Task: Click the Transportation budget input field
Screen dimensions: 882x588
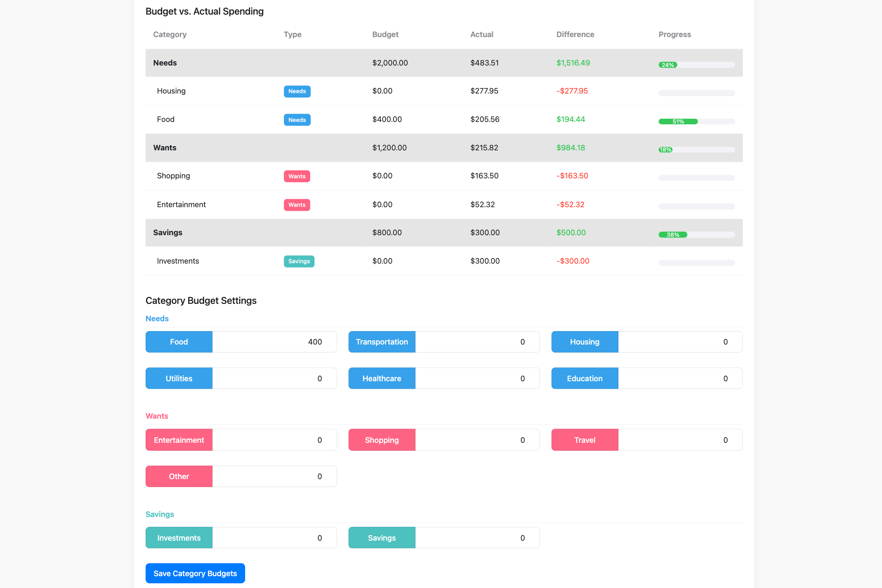Action: tap(477, 342)
